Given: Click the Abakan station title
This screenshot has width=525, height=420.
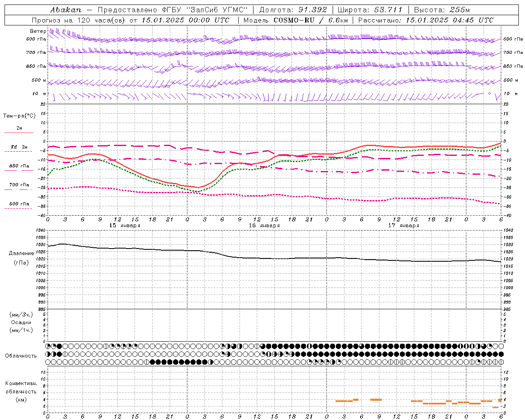Looking at the screenshot, I should pyautogui.click(x=66, y=10).
